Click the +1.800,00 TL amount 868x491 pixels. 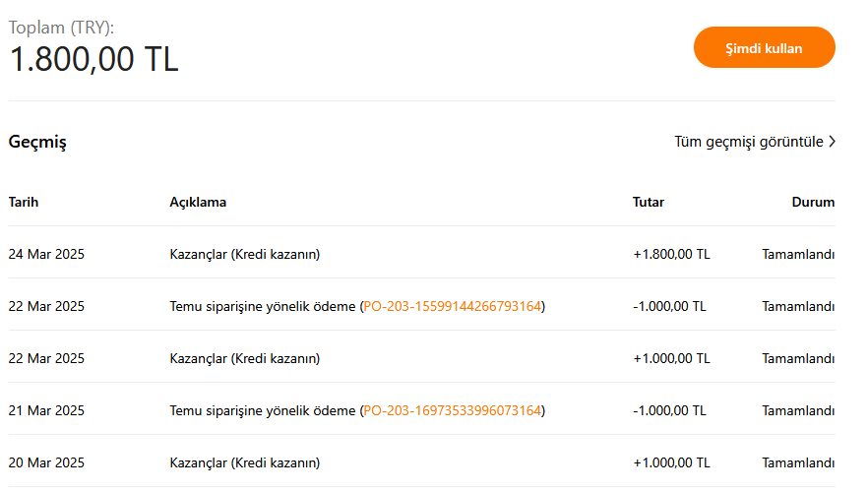(671, 254)
